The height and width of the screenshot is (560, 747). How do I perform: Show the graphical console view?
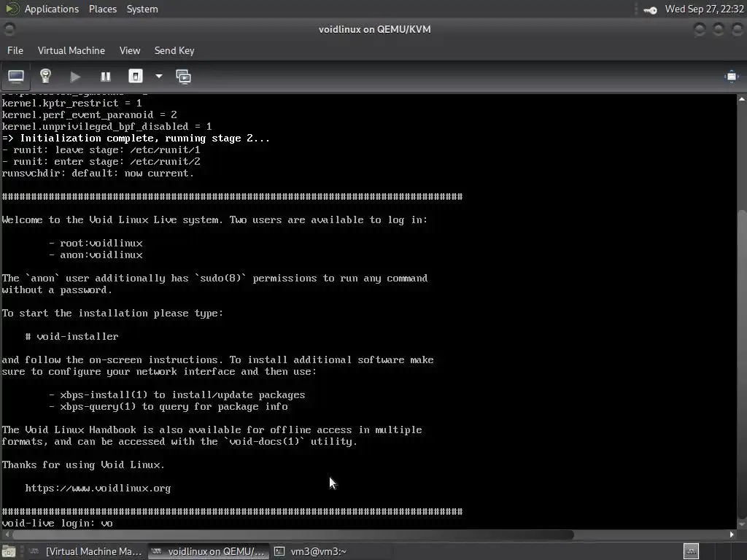[x=16, y=76]
